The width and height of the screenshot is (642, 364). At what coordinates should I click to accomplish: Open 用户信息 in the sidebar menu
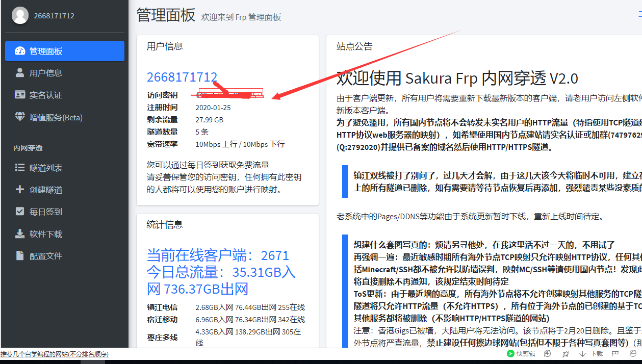65,73
